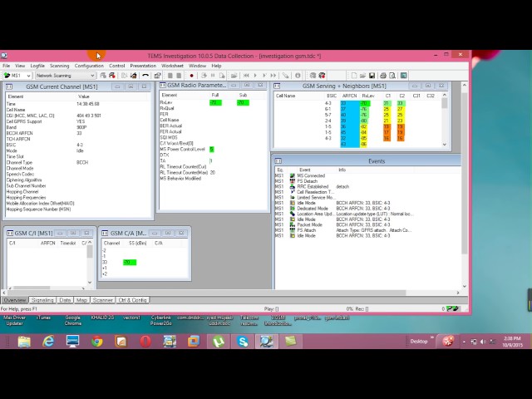Open the Help menu

coord(216,66)
